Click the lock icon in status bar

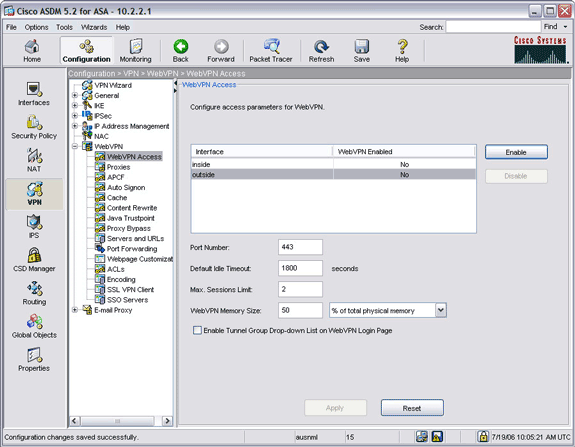tap(483, 436)
